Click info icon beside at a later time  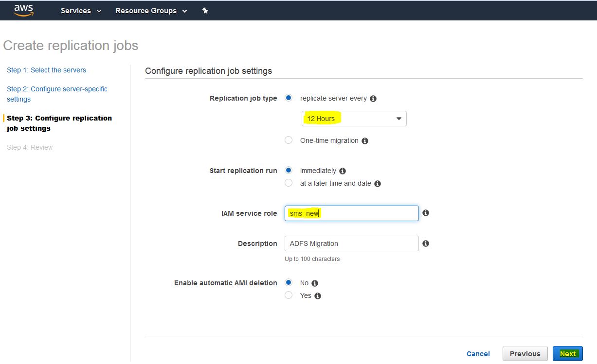point(378,184)
